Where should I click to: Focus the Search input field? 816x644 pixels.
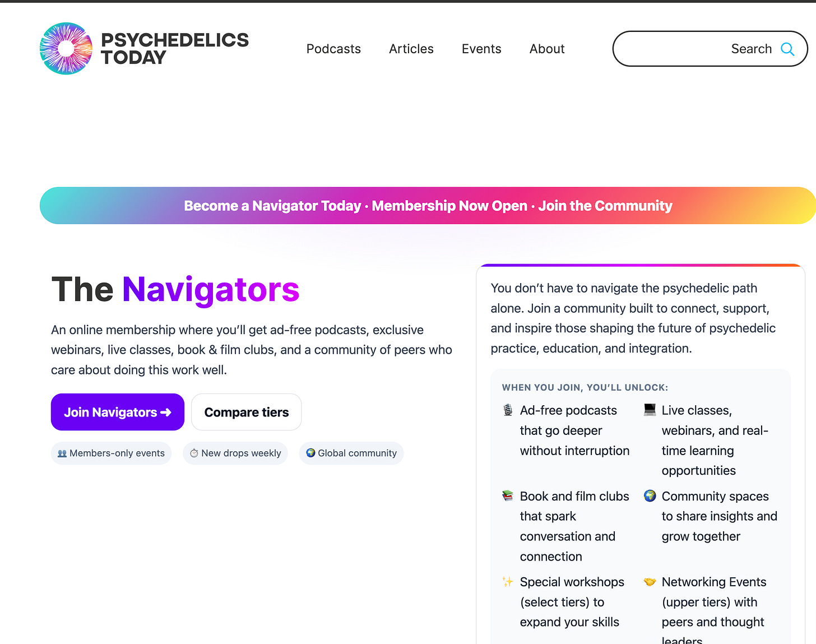[710, 49]
